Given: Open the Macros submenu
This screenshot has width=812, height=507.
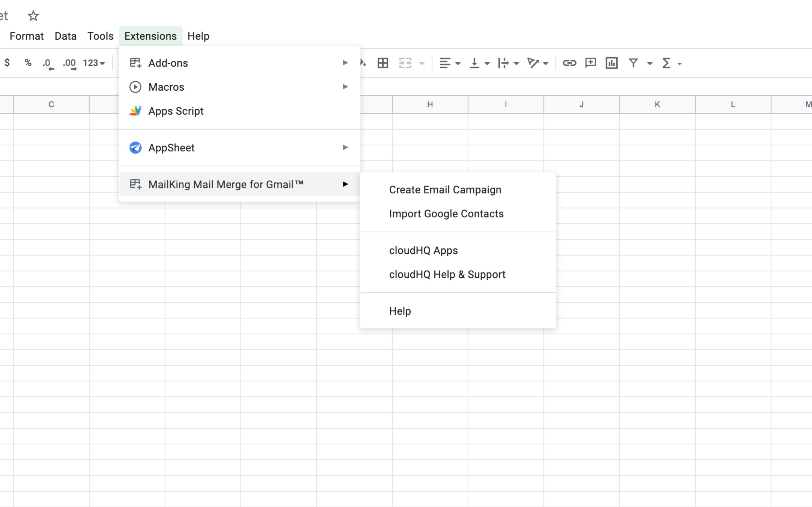Looking at the screenshot, I should tap(239, 87).
